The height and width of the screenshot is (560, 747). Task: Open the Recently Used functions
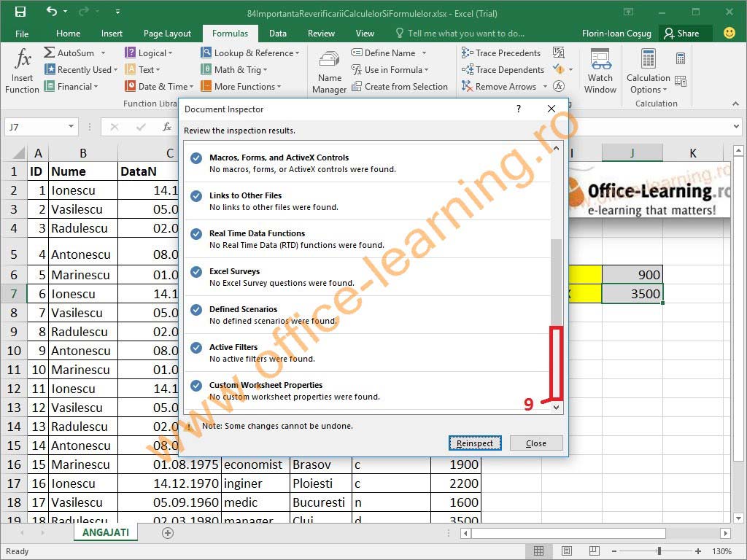(x=80, y=69)
